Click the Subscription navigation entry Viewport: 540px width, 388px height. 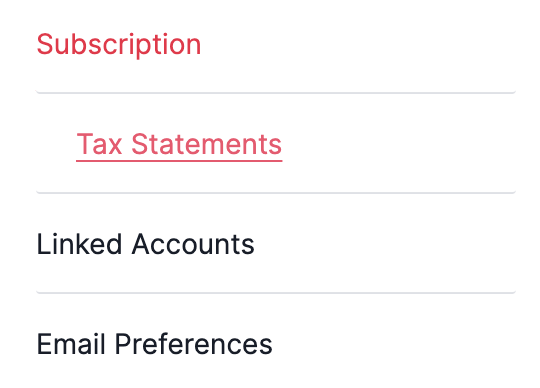119,44
